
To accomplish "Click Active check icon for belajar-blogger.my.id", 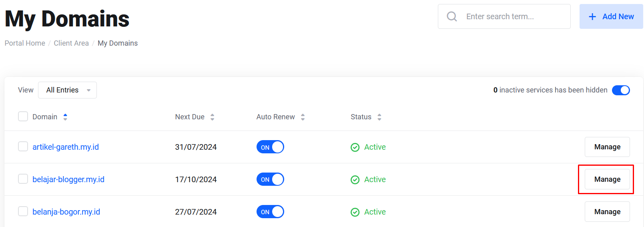I will 355,180.
